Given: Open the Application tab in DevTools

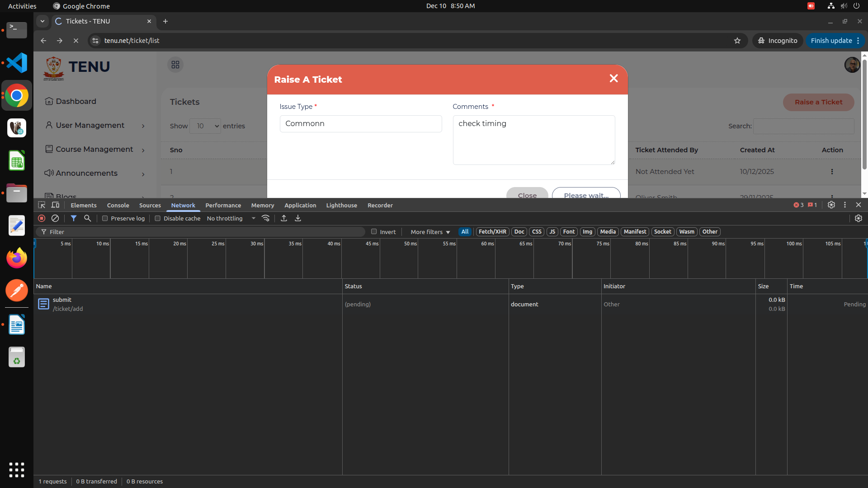Looking at the screenshot, I should point(300,205).
